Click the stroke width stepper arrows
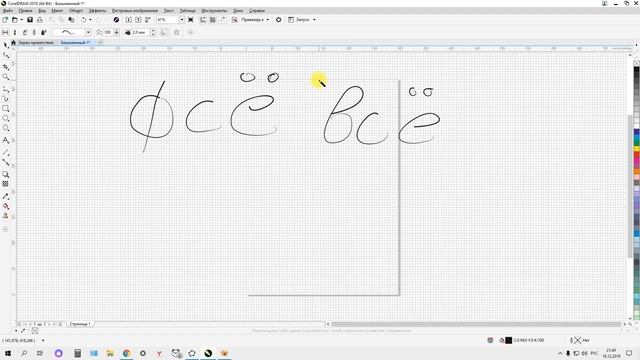Viewport: 640px width, 360px height. [153, 32]
